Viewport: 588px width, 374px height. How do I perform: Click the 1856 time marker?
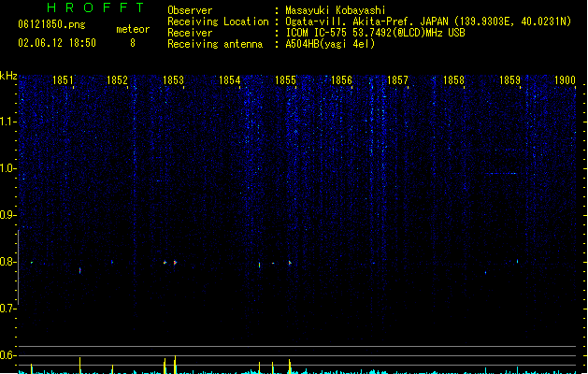click(x=341, y=80)
